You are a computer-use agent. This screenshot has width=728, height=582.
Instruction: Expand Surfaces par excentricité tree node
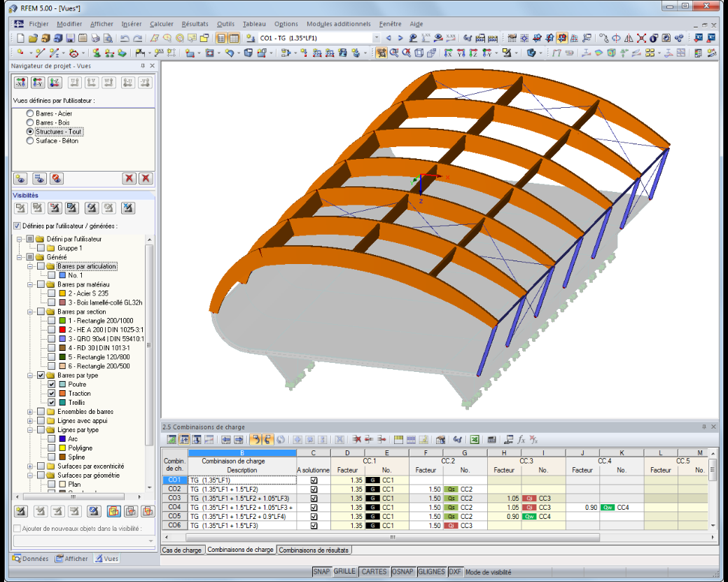[x=30, y=466]
